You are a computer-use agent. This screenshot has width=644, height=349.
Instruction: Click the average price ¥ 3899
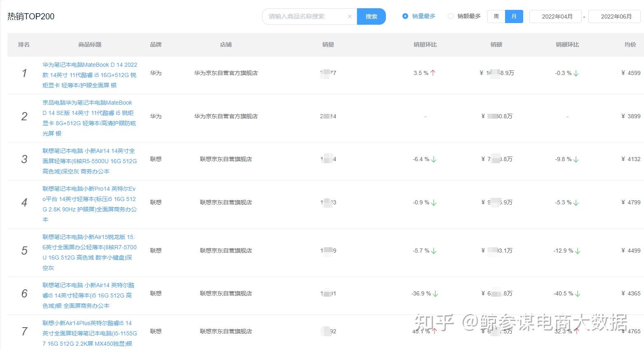(x=631, y=116)
